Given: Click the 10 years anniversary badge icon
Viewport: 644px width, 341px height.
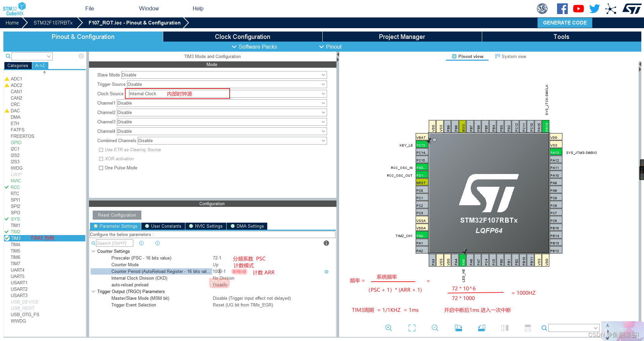Looking at the screenshot, I should 542,9.
